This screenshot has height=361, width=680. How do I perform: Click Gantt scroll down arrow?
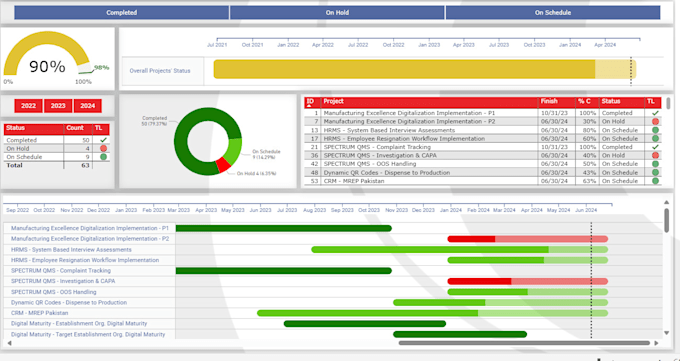[x=667, y=333]
